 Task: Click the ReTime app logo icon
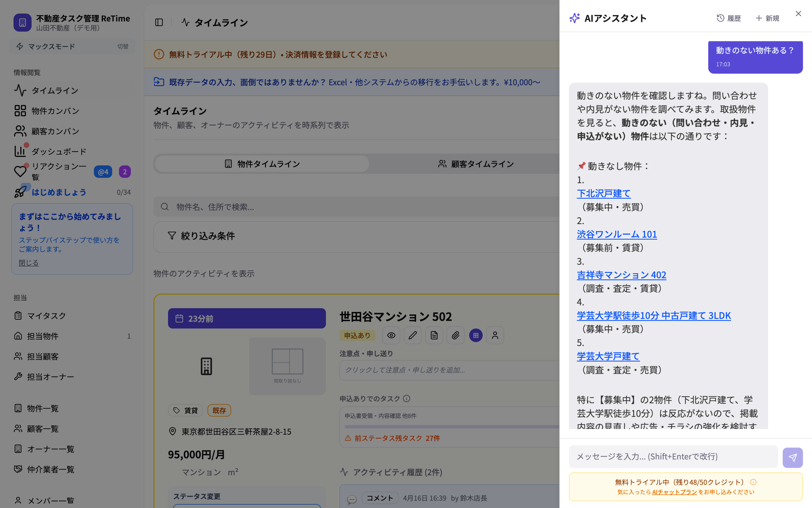(x=23, y=23)
